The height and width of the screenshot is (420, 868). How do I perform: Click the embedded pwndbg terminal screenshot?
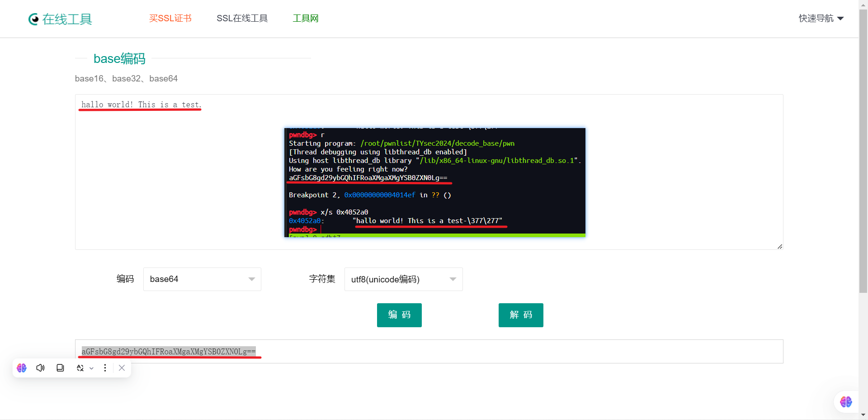[435, 182]
